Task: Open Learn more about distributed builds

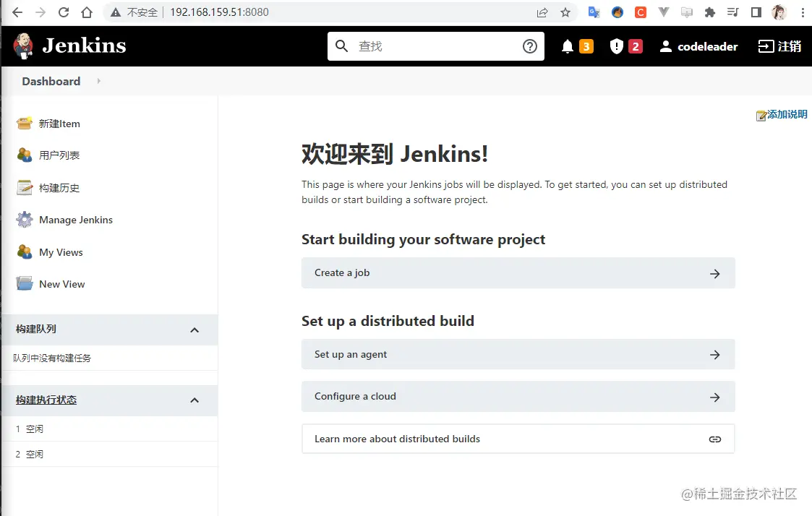Action: tap(518, 439)
